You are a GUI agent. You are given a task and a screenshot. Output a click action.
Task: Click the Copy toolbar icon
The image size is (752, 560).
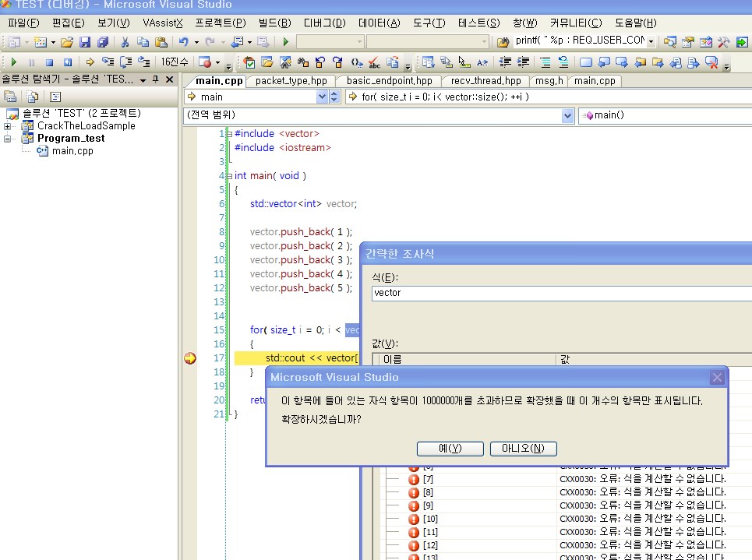point(143,42)
